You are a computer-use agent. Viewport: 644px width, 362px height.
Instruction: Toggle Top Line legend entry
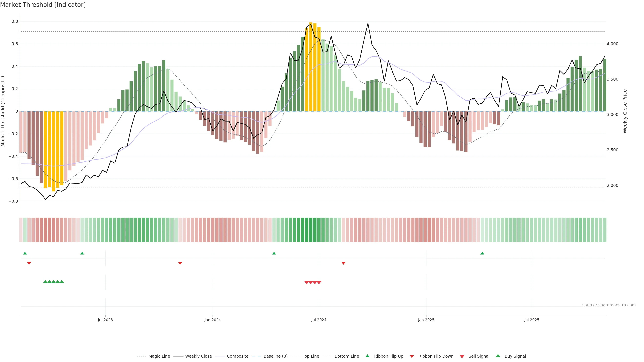311,356
